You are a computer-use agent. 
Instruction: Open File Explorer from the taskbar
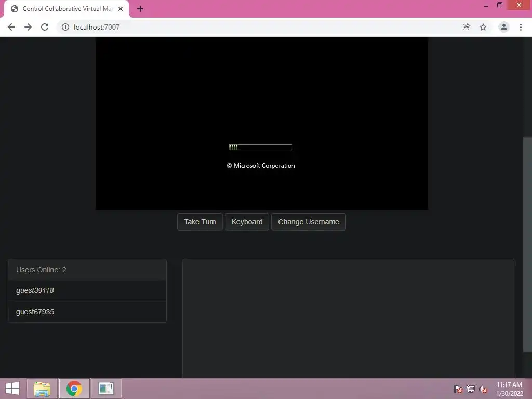[x=42, y=389]
